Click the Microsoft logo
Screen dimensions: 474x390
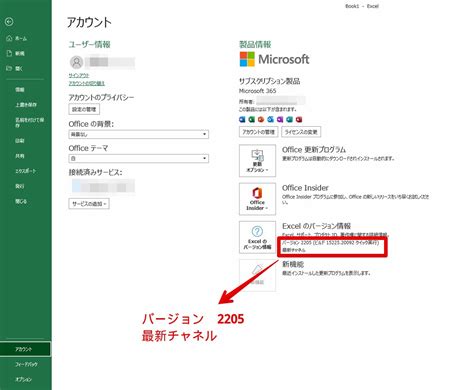pos(274,59)
